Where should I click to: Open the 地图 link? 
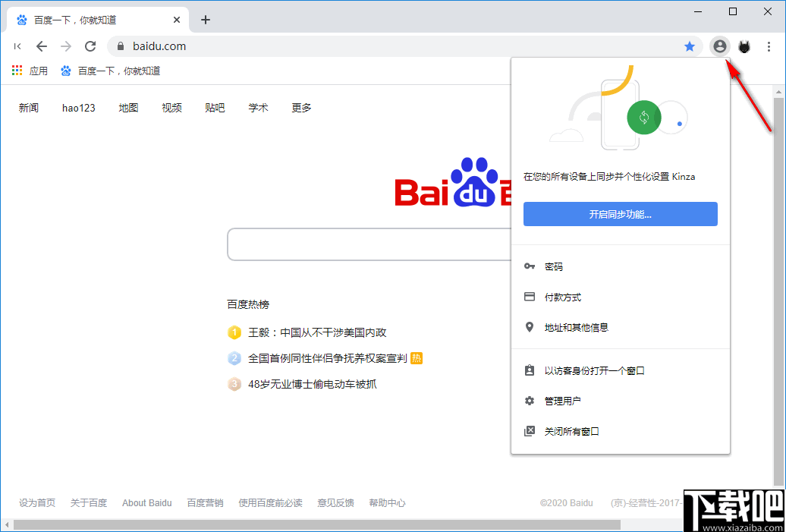(128, 108)
